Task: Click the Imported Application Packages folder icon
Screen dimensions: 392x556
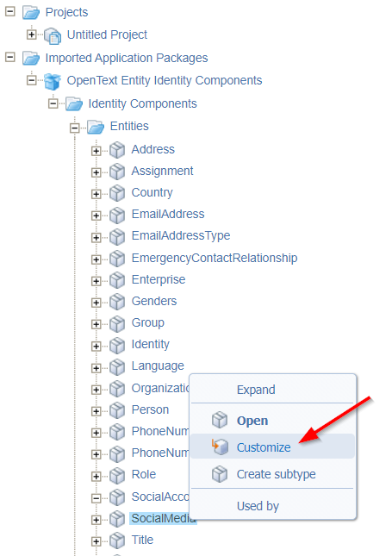Action: click(x=31, y=58)
